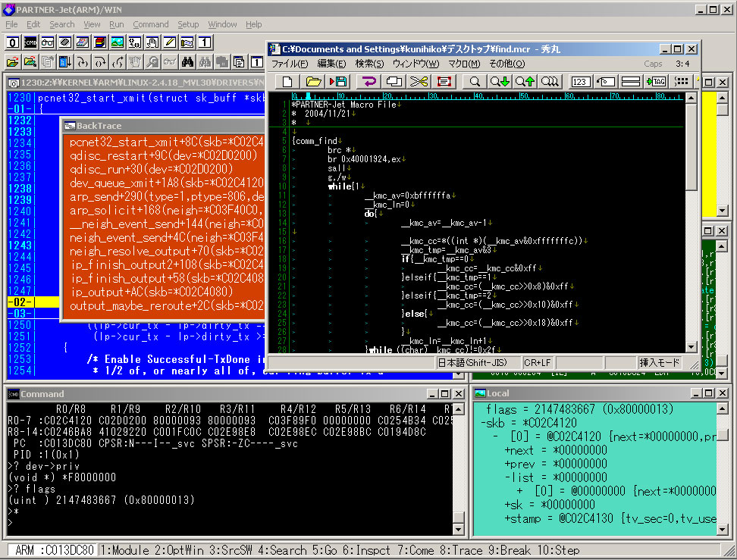Click the step-out return arrow icon
Viewport: 737px width, 560px height.
117,61
